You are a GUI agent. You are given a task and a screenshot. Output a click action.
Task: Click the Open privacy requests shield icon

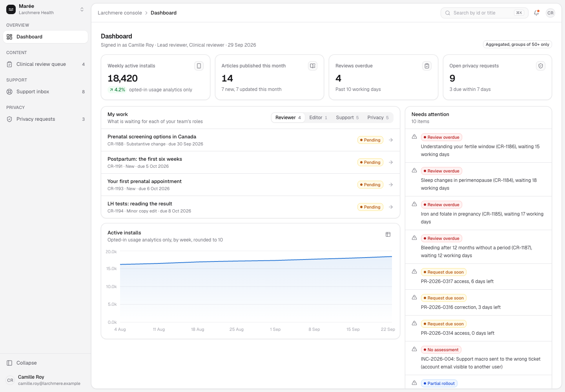coord(541,66)
